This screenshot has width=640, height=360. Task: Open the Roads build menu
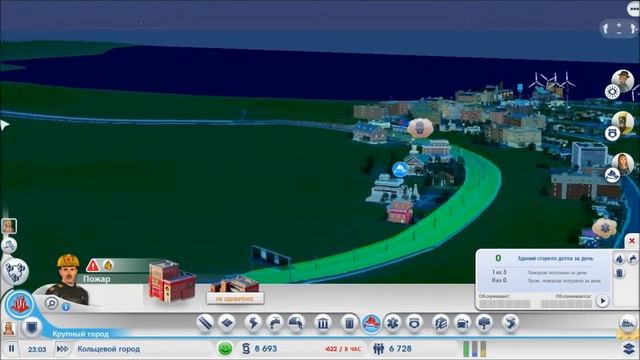coord(205,323)
